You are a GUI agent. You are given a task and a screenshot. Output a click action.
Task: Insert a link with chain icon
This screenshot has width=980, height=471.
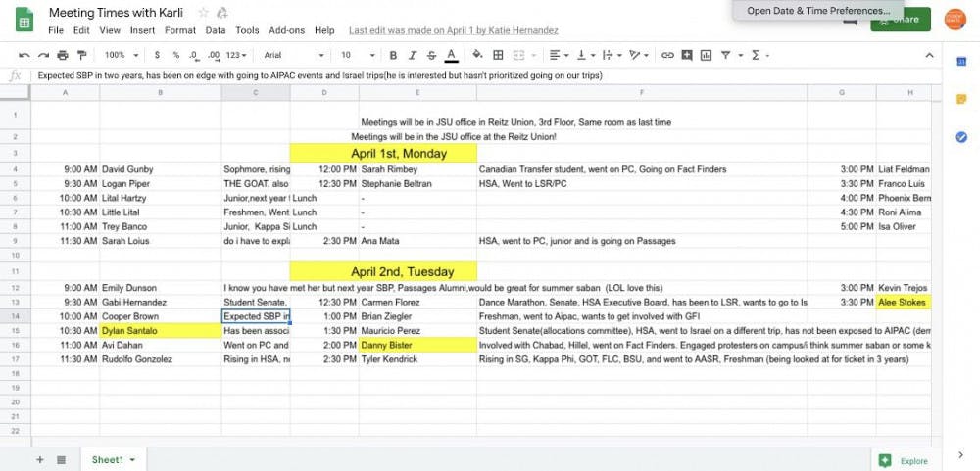(x=667, y=56)
